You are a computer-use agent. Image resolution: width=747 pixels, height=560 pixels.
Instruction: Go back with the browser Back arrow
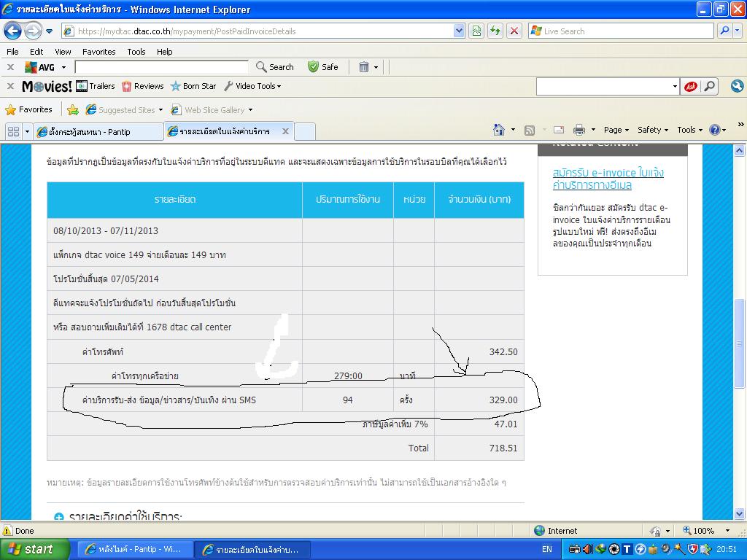(x=13, y=31)
